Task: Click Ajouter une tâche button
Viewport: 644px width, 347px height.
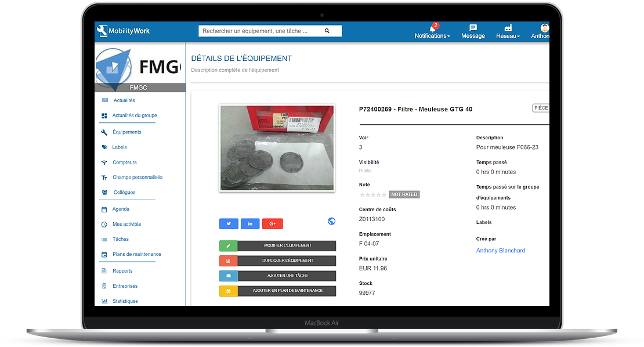Action: (x=278, y=276)
